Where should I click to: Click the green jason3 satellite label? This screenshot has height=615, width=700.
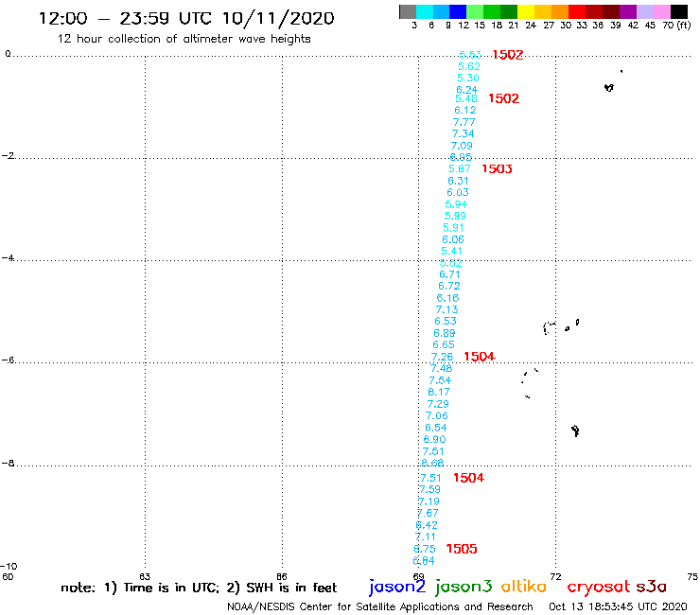pos(463,587)
